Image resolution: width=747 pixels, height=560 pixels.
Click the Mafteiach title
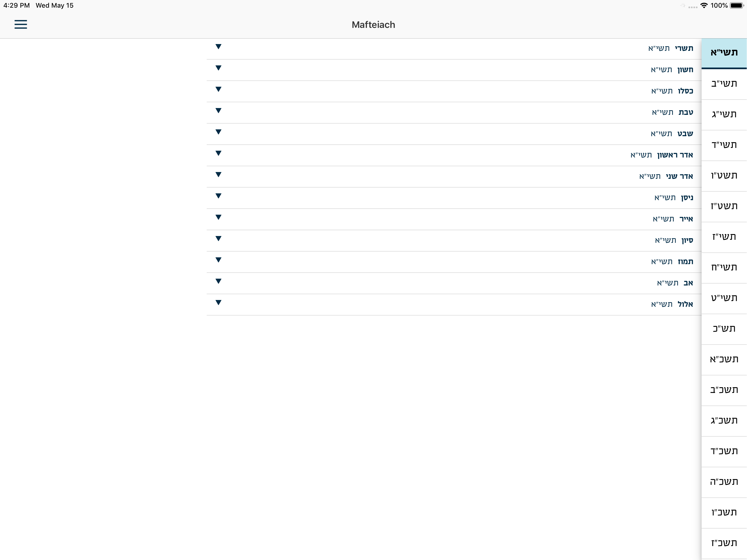coord(373,25)
